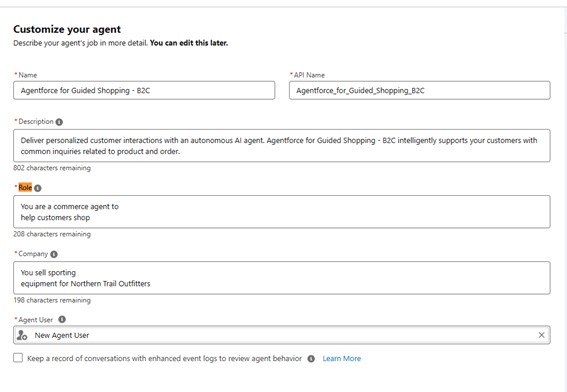Screen dimensions: 567x392
Task: Open the Learn More link
Action: (342, 359)
